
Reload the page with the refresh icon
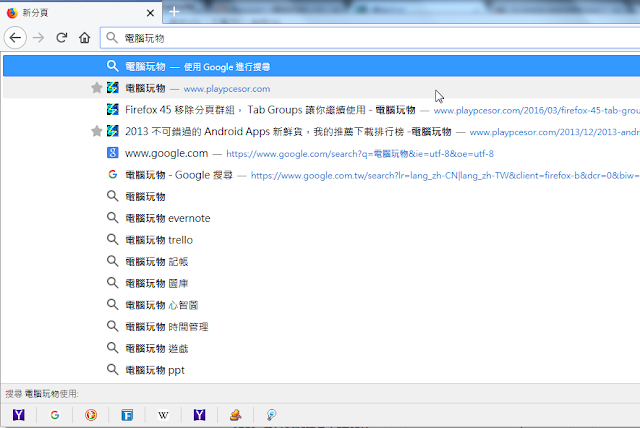[x=62, y=38]
